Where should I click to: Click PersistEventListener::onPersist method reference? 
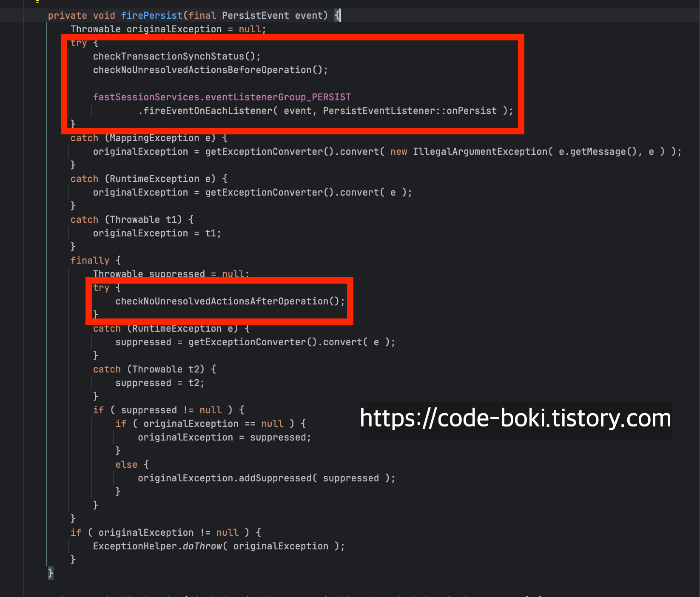click(x=410, y=111)
